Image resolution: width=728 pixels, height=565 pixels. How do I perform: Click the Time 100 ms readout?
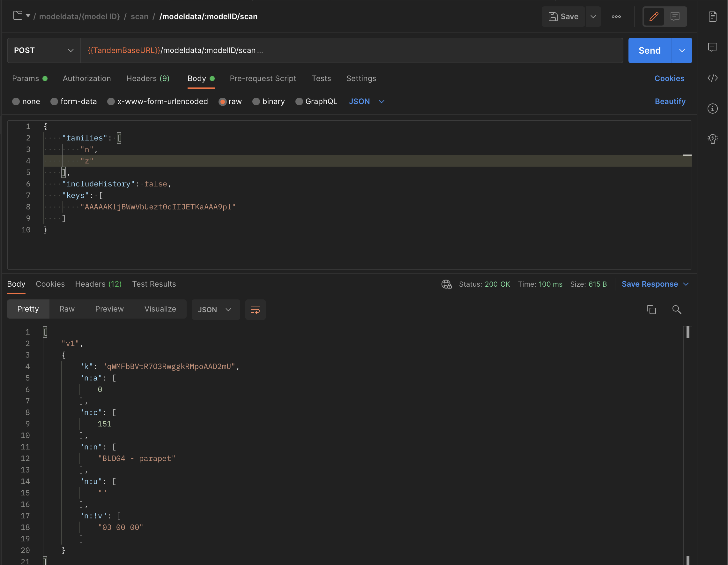[x=540, y=284]
